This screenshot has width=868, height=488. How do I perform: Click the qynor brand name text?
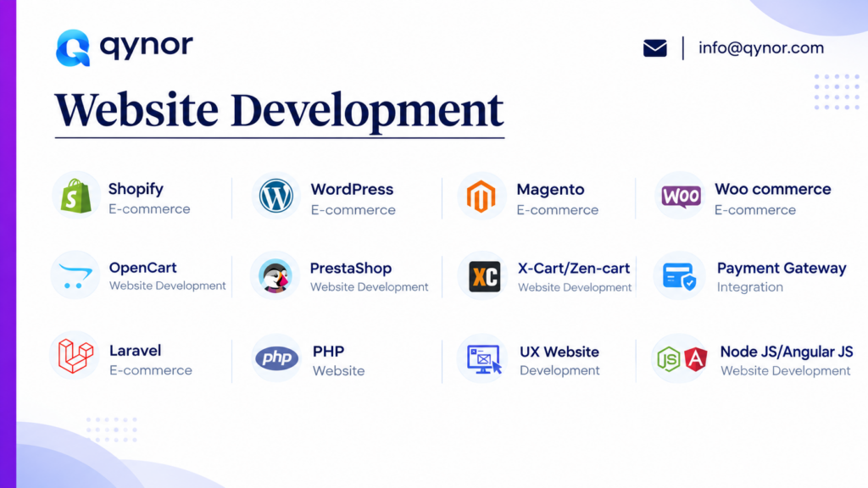coord(147,46)
